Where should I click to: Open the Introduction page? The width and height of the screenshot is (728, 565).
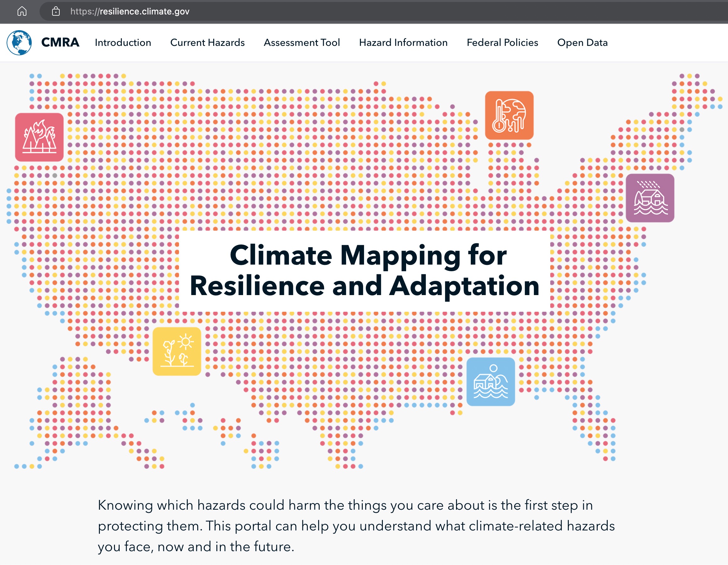pyautogui.click(x=123, y=43)
